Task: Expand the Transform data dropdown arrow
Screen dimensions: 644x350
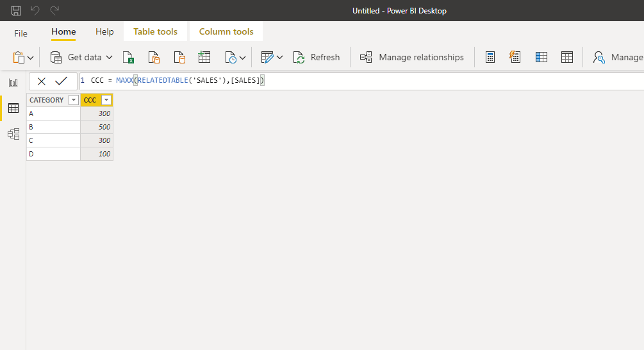Action: pos(279,58)
